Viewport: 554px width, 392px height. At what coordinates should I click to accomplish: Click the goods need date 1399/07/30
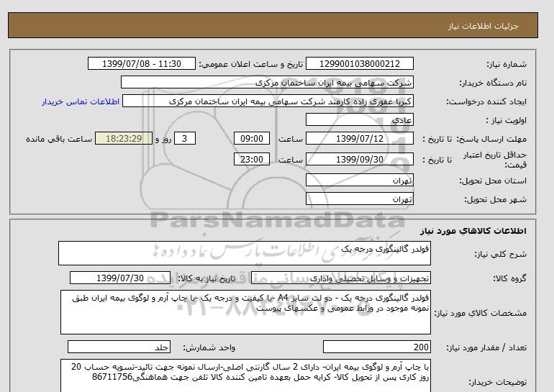(x=119, y=278)
